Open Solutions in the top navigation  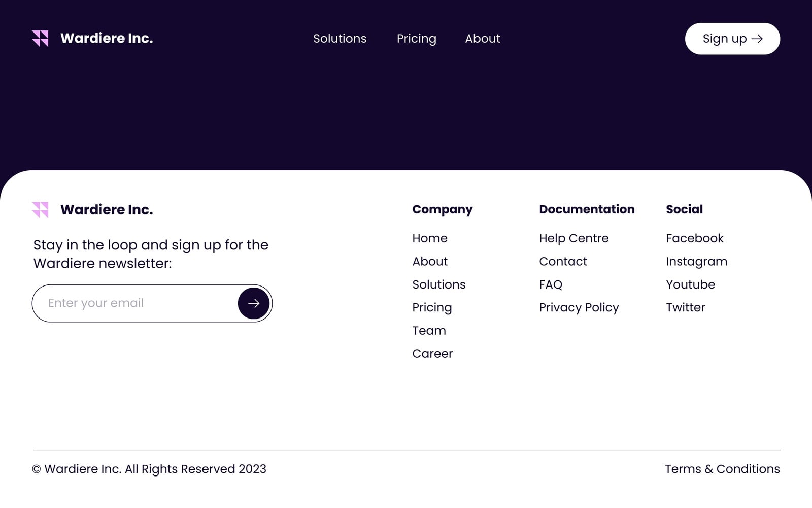tap(340, 39)
